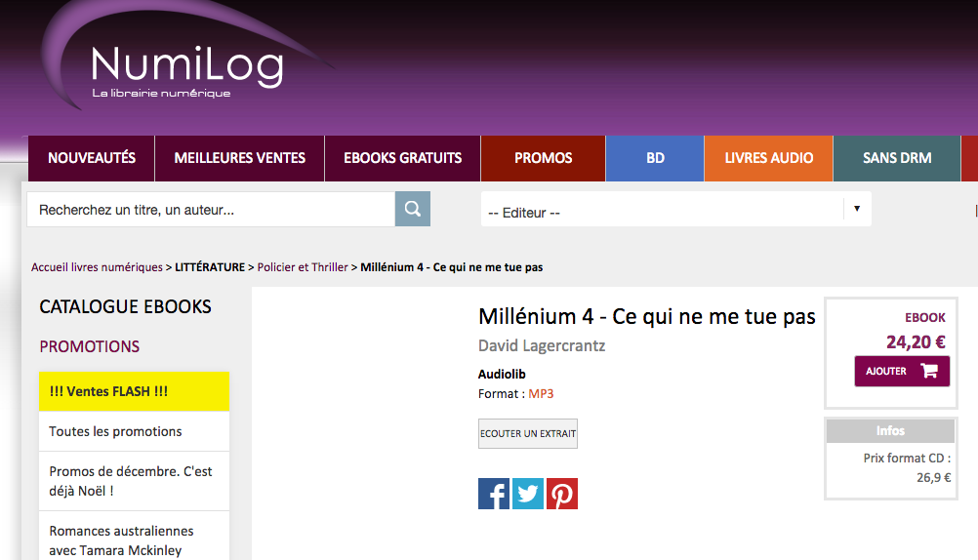The width and height of the screenshot is (978, 560).
Task: Follow Accueil livres numériques breadcrumb
Action: tap(97, 267)
